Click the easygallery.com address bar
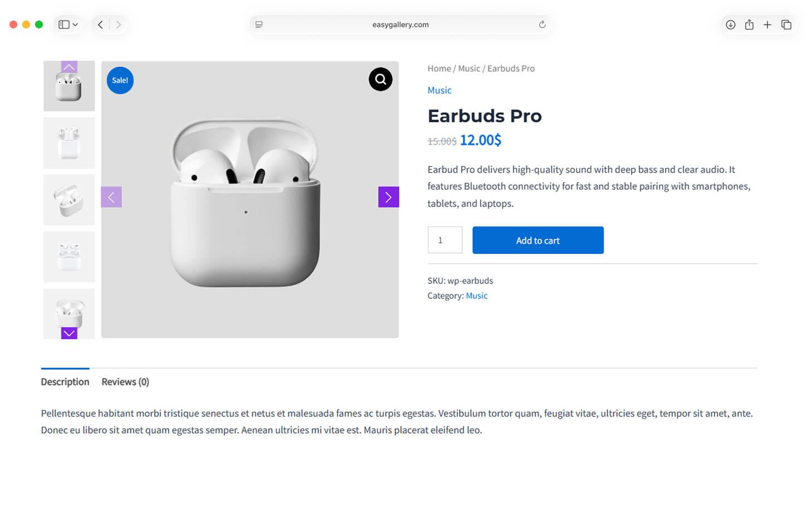Image resolution: width=812 pixels, height=518 pixels. (400, 24)
